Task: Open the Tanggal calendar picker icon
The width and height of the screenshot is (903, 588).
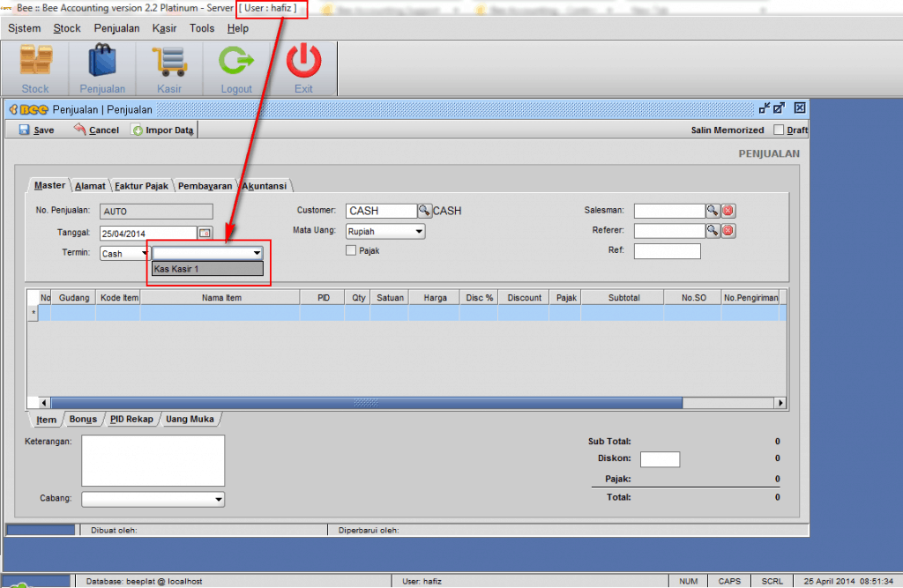Action: [205, 234]
